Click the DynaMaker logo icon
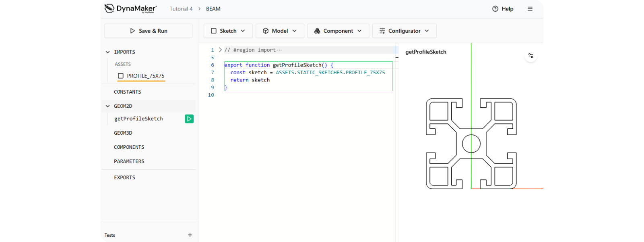Image resolution: width=644 pixels, height=242 pixels. click(x=109, y=8)
